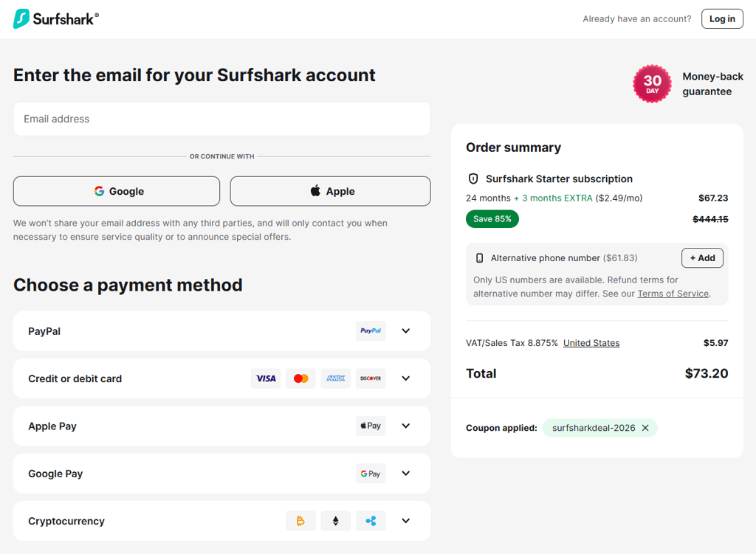Click the $5.97 tax amount

click(x=715, y=343)
